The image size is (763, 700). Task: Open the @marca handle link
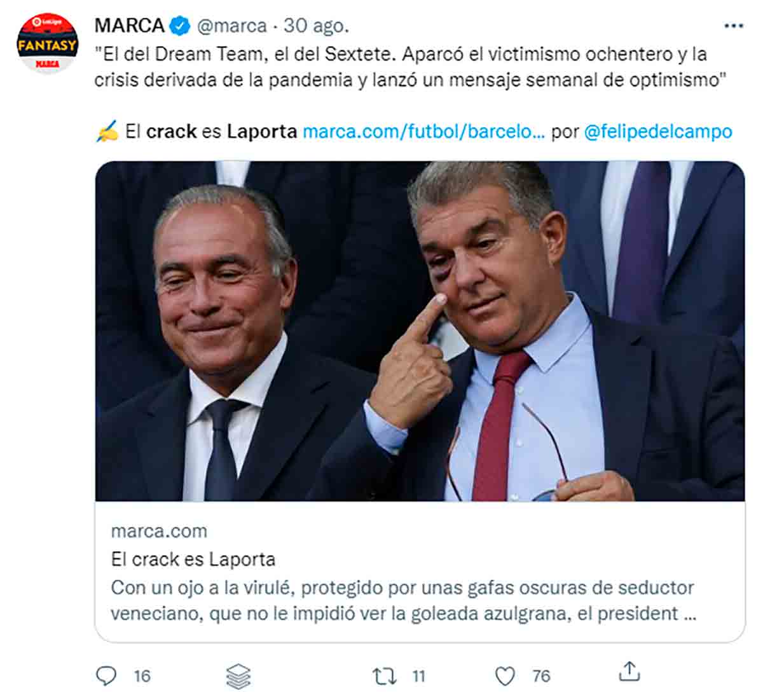(x=232, y=26)
